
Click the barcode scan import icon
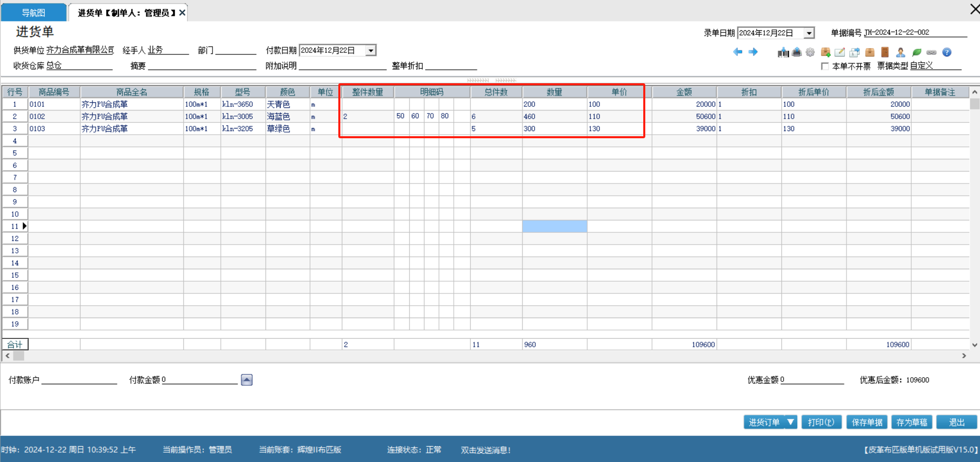click(x=783, y=52)
